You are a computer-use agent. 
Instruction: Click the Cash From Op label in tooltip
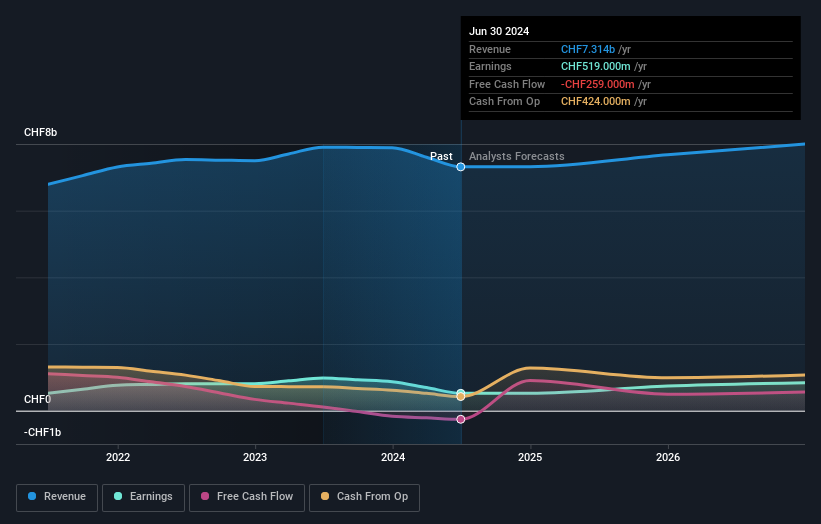coord(504,102)
